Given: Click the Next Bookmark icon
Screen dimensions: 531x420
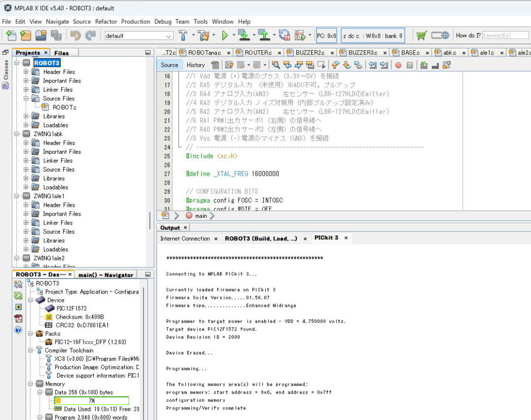Looking at the screenshot, I should (x=347, y=65).
